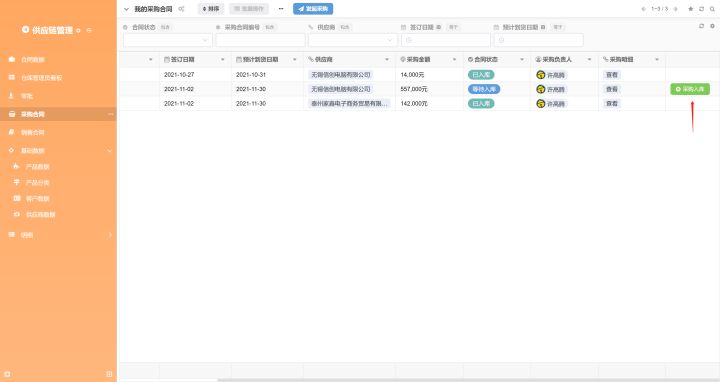Open the 采购明细 column header dropdown arrow
Image resolution: width=720 pixels, height=382 pixels.
(x=657, y=60)
